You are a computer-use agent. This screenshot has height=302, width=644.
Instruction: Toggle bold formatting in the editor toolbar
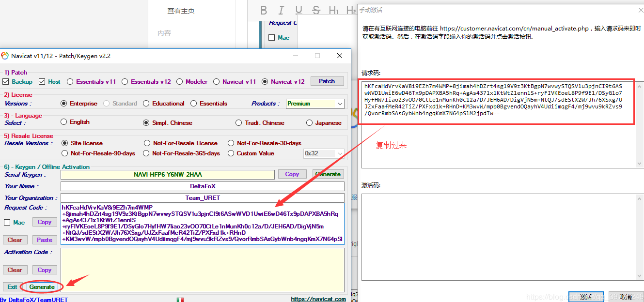click(264, 10)
